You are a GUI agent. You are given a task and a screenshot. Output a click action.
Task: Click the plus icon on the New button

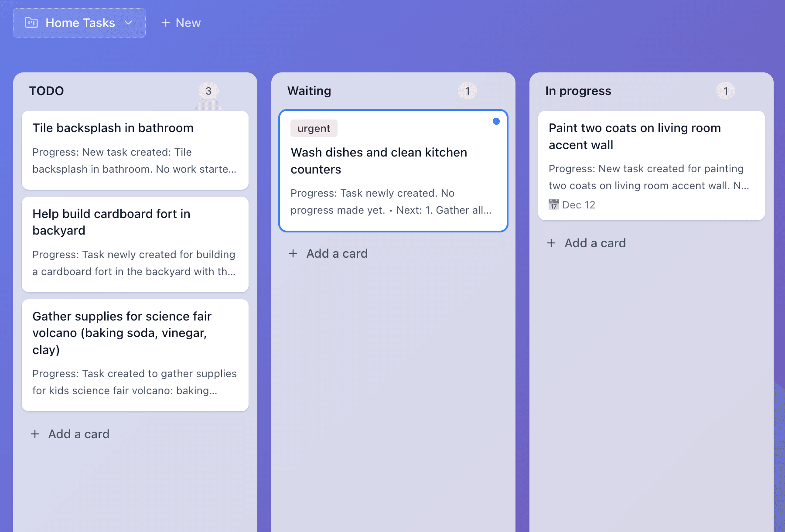[166, 23]
